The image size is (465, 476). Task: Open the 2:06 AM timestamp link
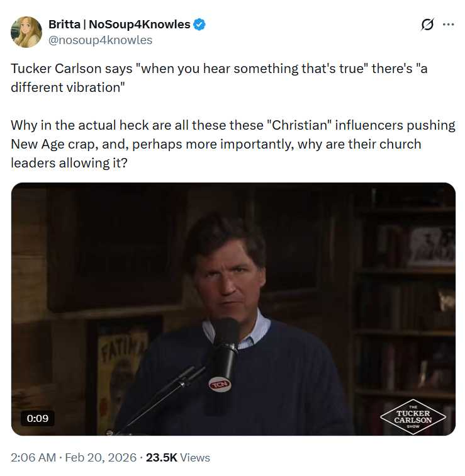[x=33, y=458]
